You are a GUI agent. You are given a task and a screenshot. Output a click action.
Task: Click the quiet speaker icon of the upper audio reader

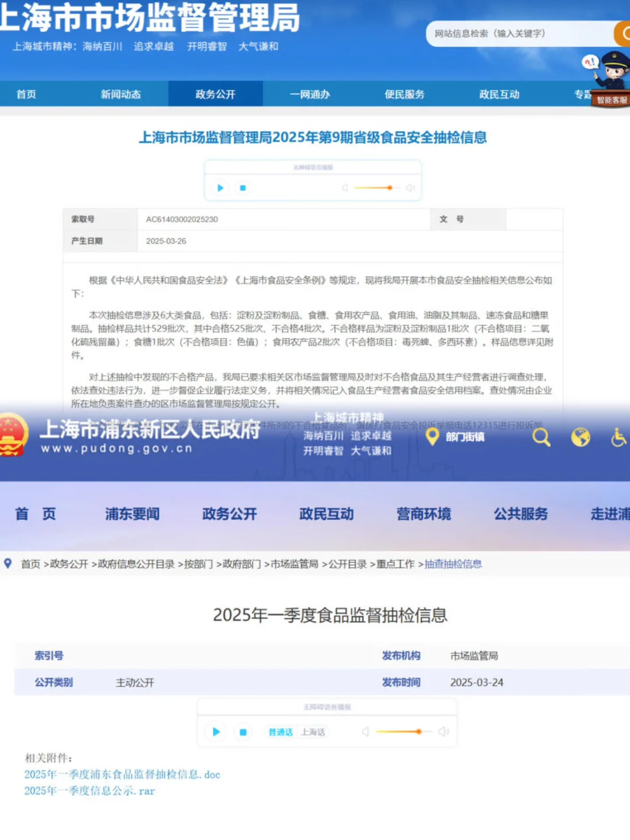click(345, 188)
